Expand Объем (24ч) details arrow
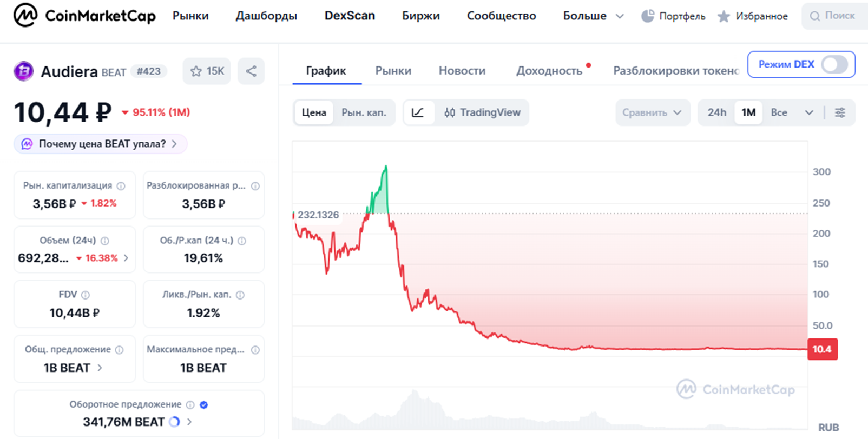This screenshot has width=868, height=439. click(x=126, y=258)
